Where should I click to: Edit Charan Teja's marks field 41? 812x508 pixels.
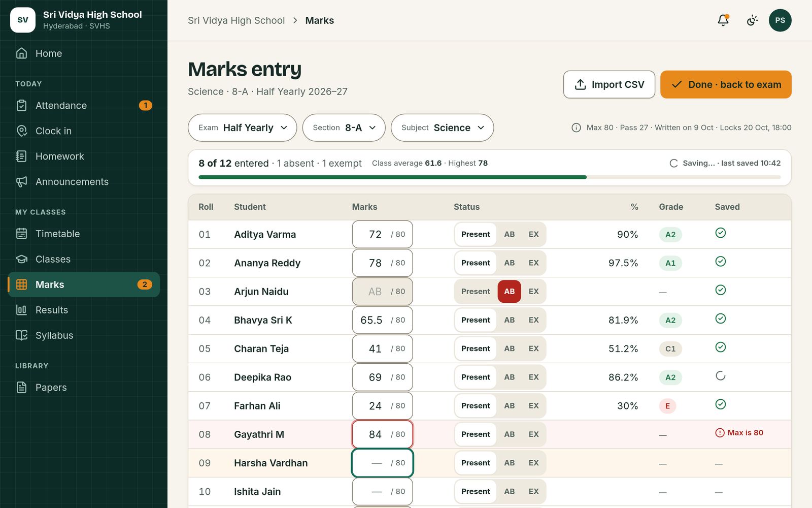[x=382, y=348]
